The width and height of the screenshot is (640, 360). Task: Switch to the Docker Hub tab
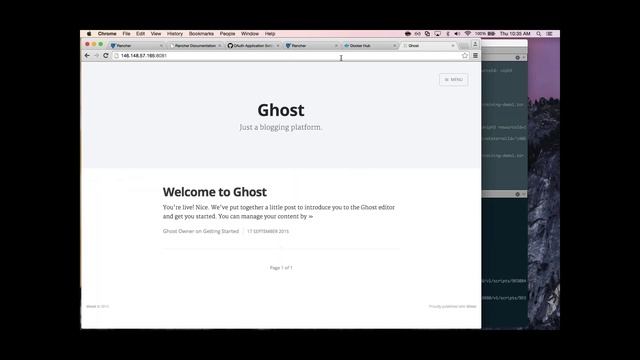coord(369,46)
